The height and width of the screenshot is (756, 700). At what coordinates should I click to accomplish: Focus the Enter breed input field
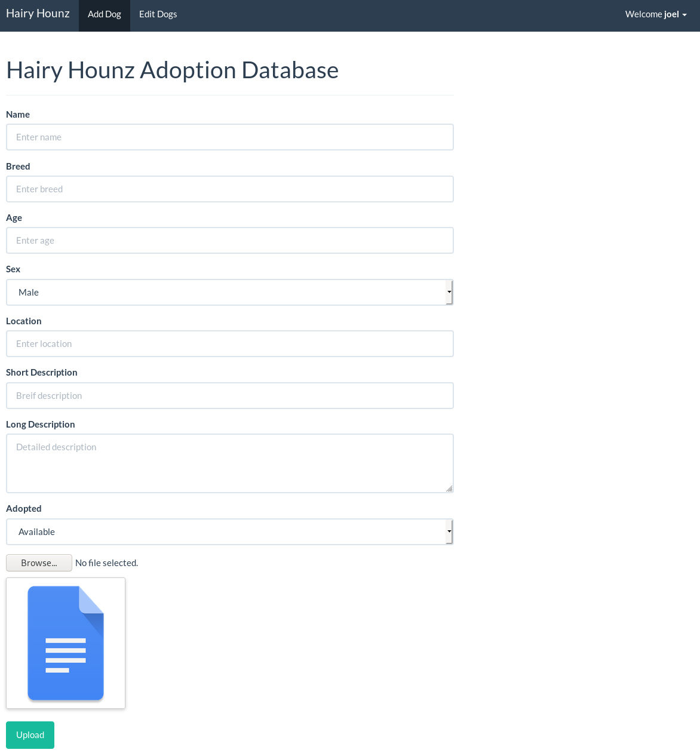pos(230,189)
